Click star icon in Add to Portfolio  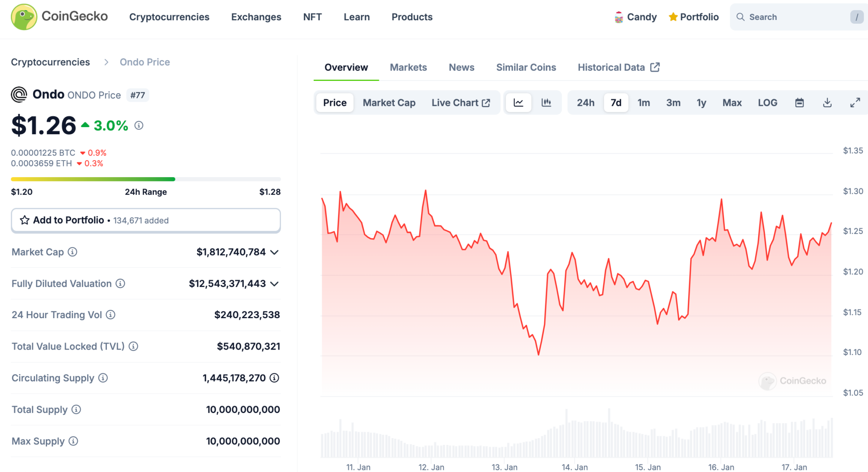[25, 220]
